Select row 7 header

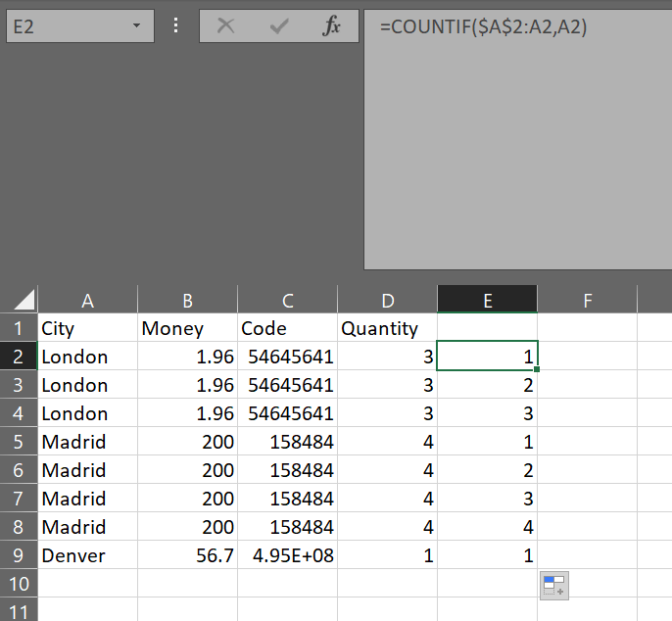pos(19,498)
